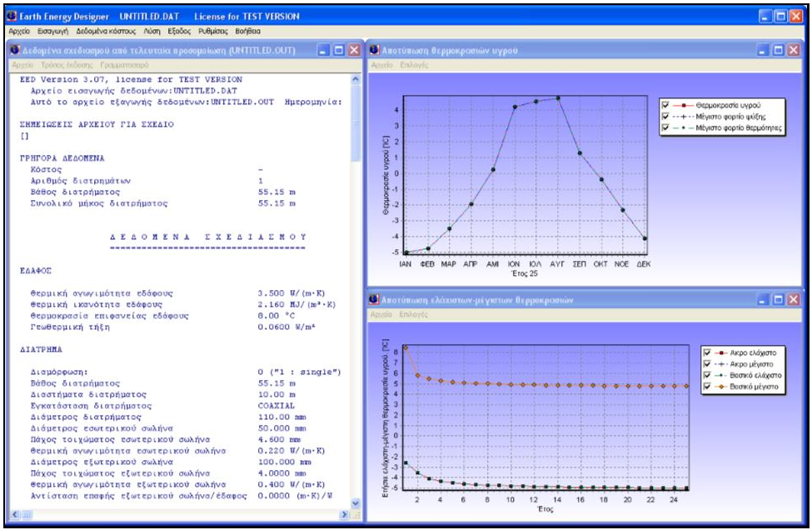Open the Αρχείο menu in the main menu bar

pyautogui.click(x=18, y=31)
